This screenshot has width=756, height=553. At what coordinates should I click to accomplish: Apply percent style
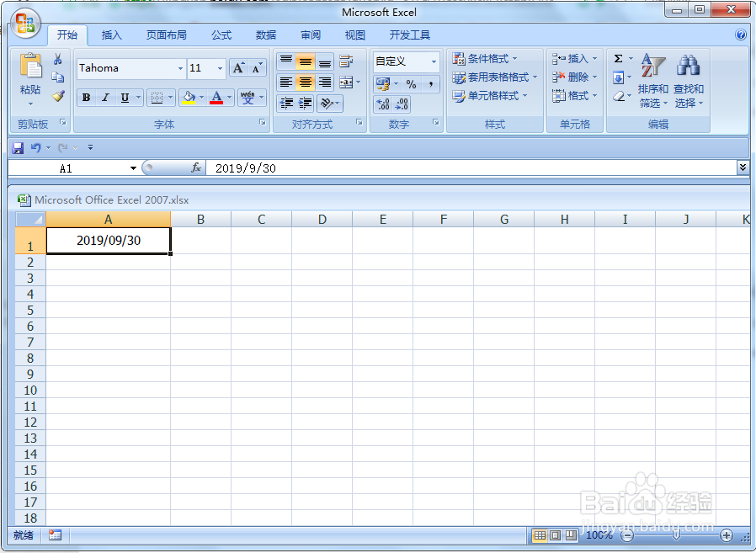click(x=411, y=84)
